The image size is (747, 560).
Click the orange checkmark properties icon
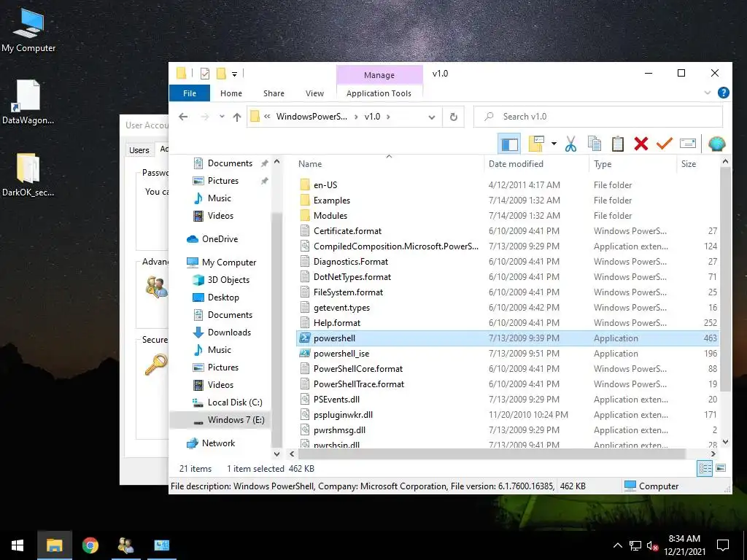coord(664,143)
